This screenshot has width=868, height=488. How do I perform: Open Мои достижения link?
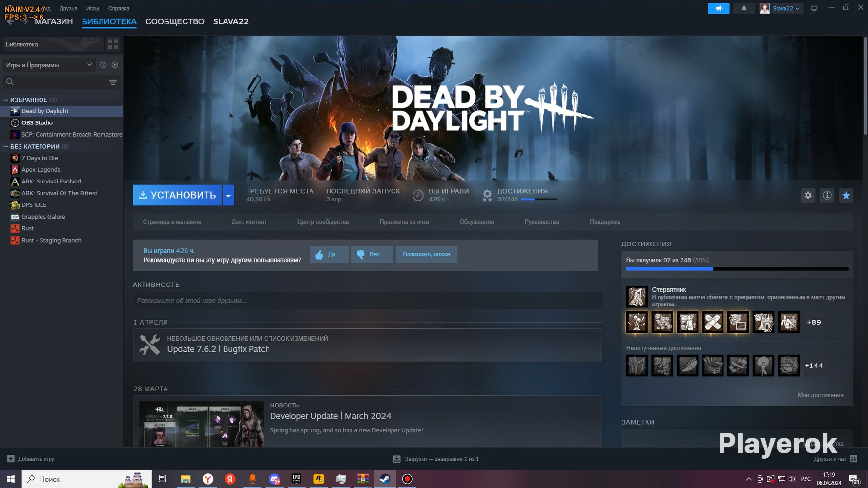820,395
